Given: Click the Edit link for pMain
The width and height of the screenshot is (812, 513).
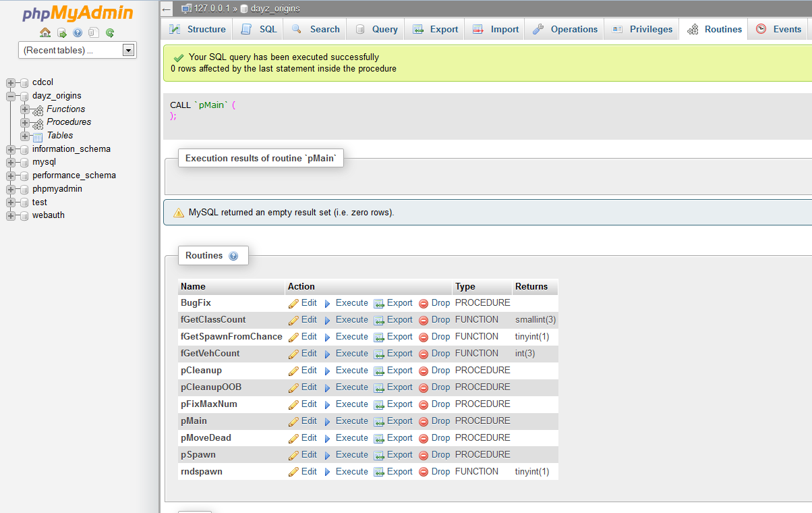Looking at the screenshot, I should (309, 421).
